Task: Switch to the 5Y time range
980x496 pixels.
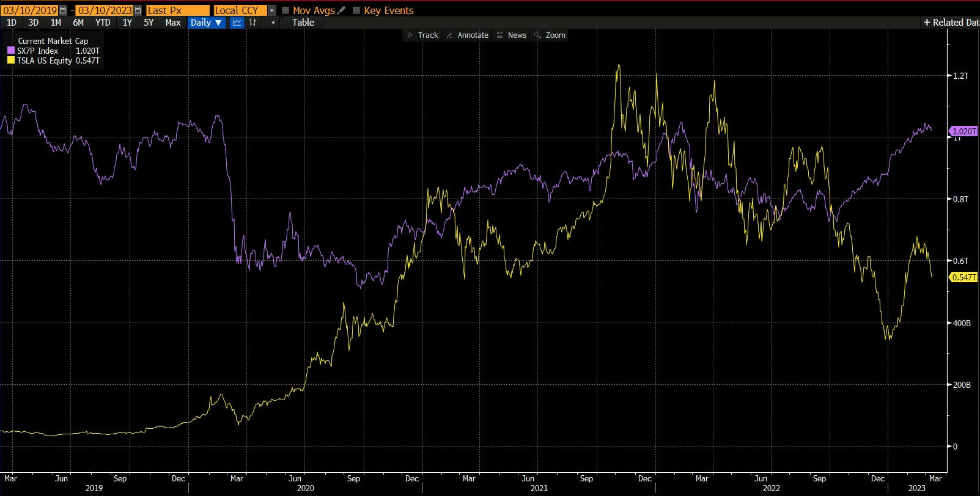Action: (x=149, y=23)
